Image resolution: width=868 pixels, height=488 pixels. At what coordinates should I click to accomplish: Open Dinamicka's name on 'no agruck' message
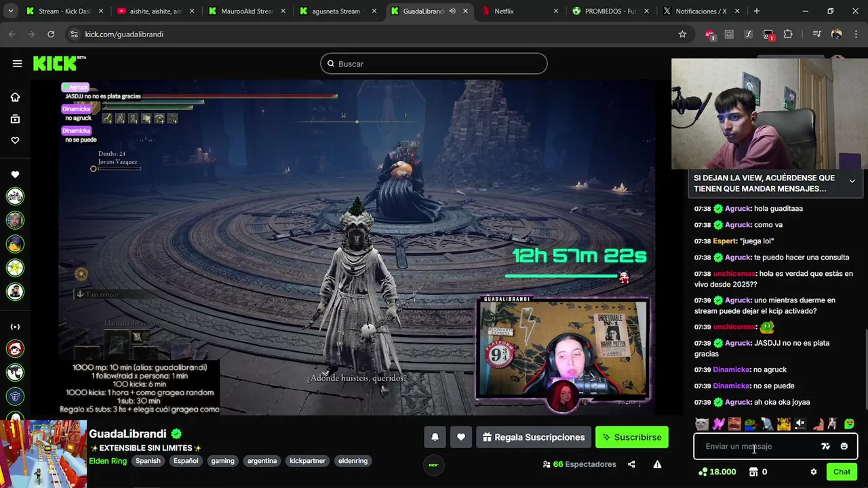[731, 370]
